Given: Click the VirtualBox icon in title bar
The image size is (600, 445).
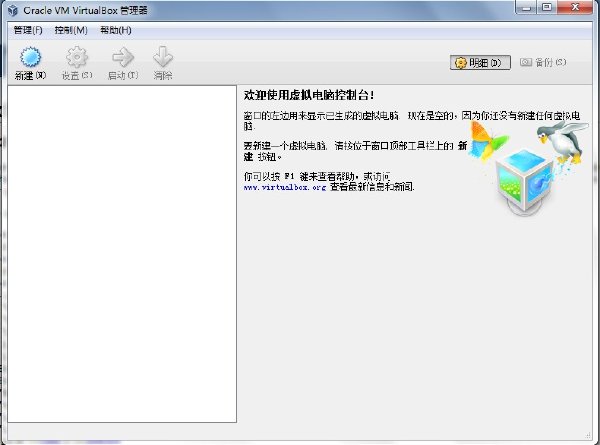Looking at the screenshot, I should (x=13, y=10).
